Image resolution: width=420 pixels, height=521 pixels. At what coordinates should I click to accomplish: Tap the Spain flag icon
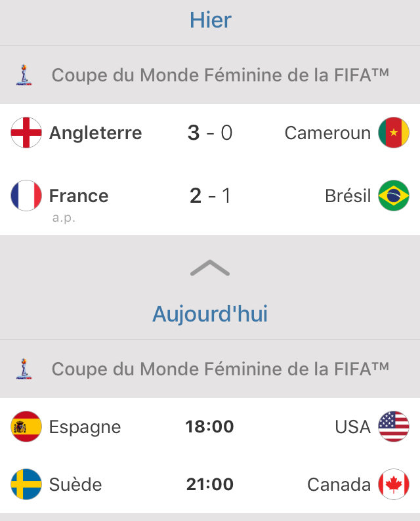[26, 427]
